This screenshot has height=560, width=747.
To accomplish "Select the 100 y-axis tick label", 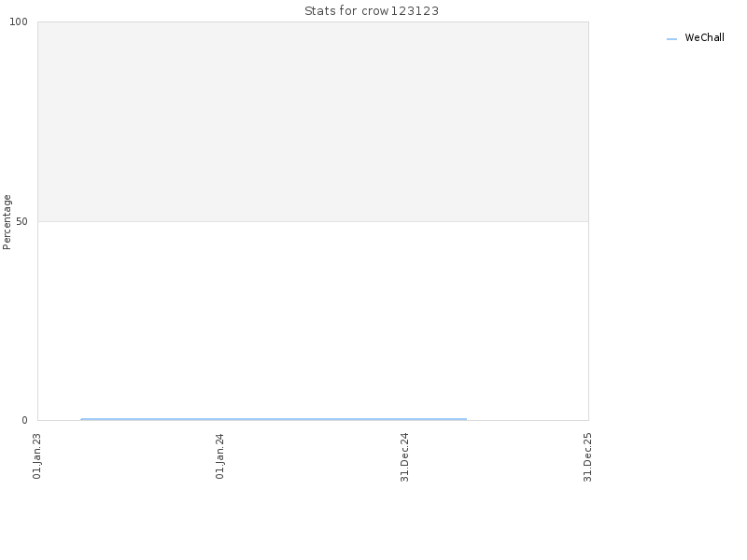I will pos(19,21).
